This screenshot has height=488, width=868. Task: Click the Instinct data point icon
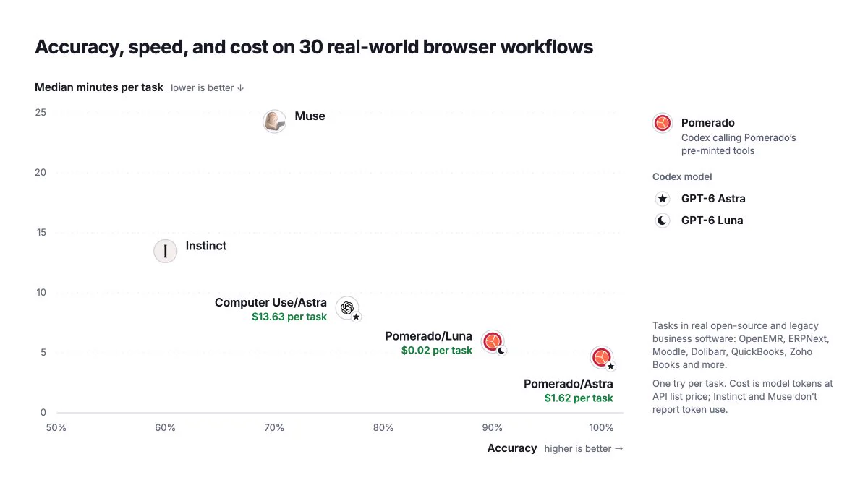click(x=166, y=251)
